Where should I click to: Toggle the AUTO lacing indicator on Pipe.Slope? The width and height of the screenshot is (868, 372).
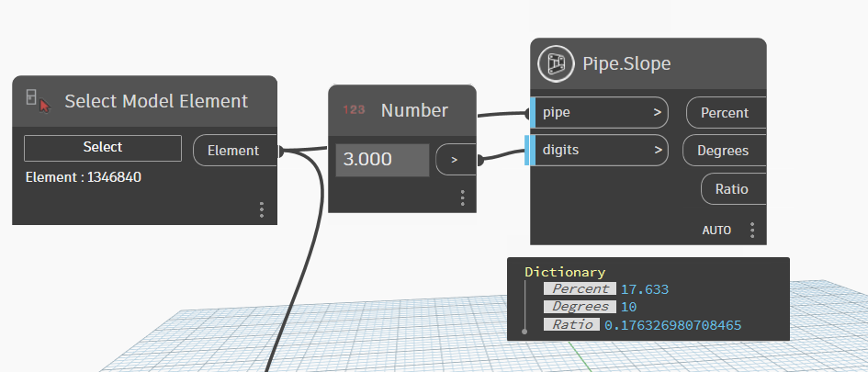tap(716, 231)
